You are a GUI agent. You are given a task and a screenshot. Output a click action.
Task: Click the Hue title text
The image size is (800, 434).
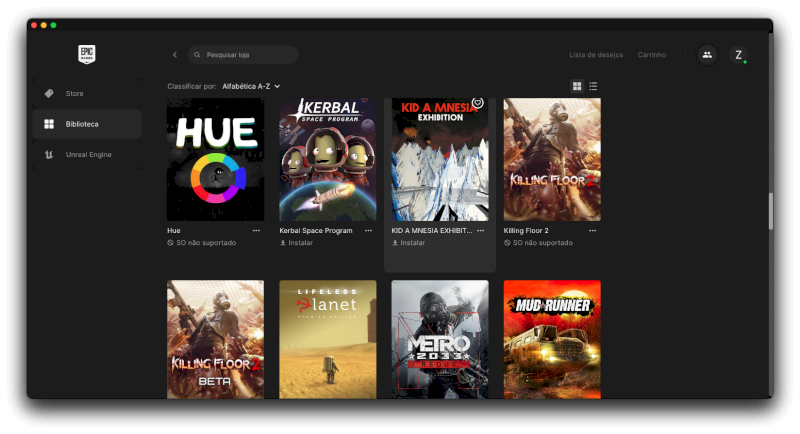pos(173,231)
